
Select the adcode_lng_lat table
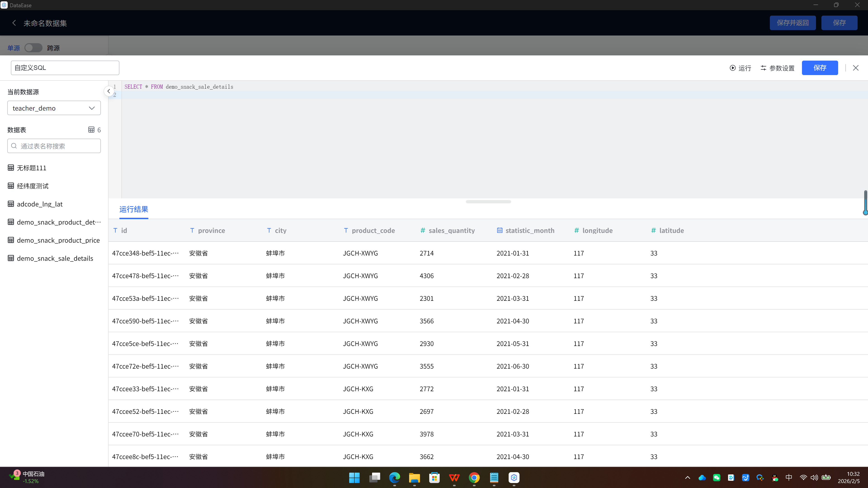[x=40, y=204]
